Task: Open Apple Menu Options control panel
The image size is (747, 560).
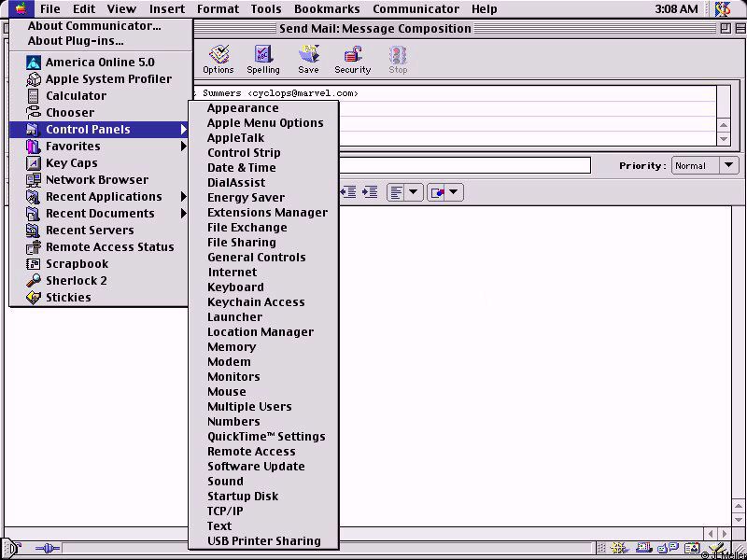Action: click(265, 123)
